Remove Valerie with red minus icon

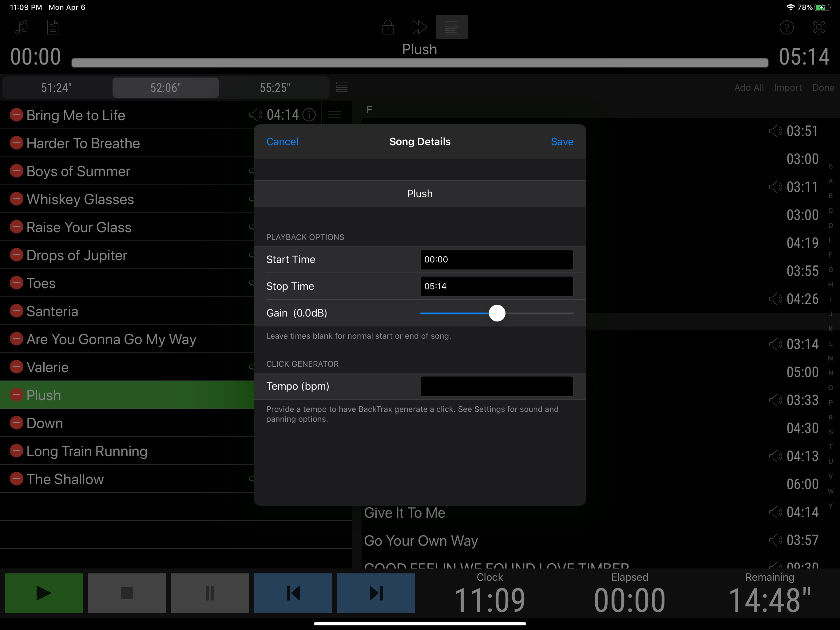coord(16,367)
